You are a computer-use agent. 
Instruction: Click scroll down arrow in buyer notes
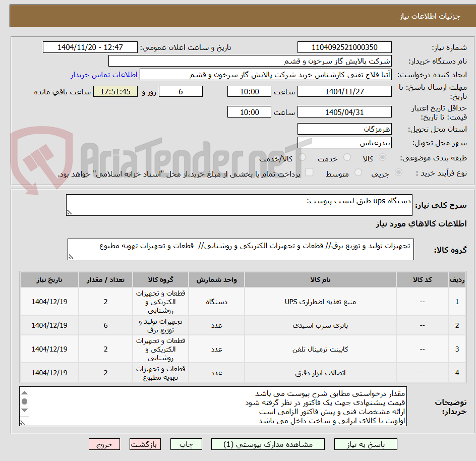[x=25, y=410]
